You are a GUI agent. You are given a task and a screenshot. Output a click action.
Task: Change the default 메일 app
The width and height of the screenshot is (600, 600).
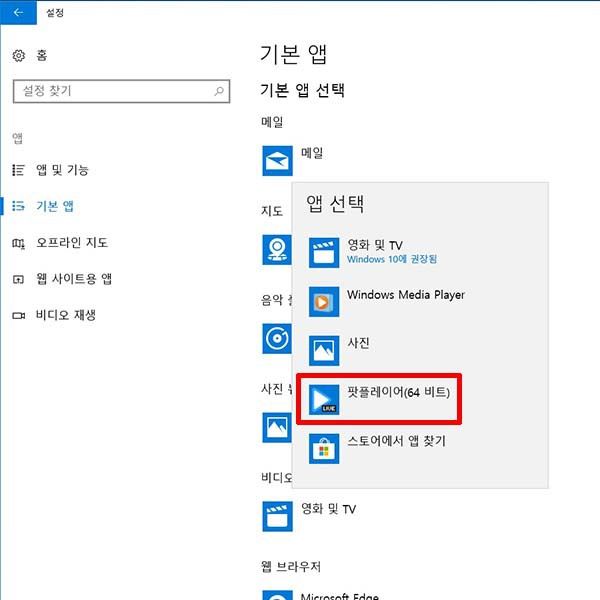(x=293, y=161)
